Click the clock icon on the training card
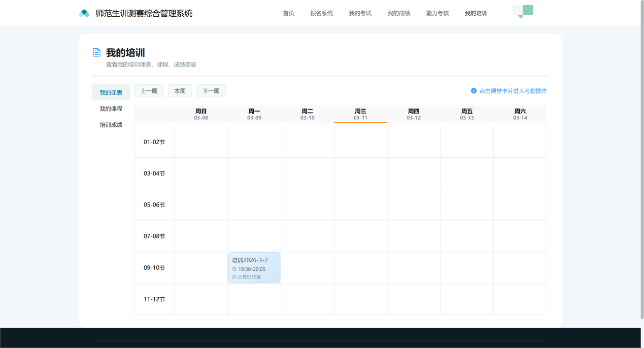Image resolution: width=644 pixels, height=348 pixels. [x=234, y=269]
